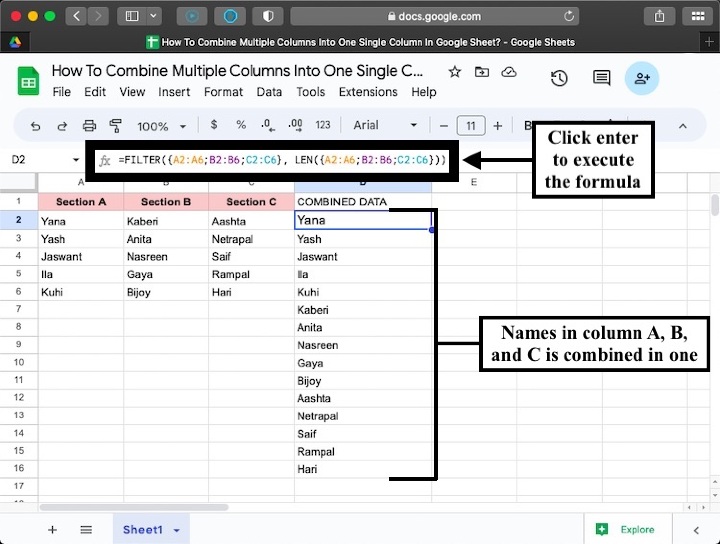Viewport: 720px width, 544px height.
Task: Open Sheet1 tab options arrow
Action: coord(177,530)
